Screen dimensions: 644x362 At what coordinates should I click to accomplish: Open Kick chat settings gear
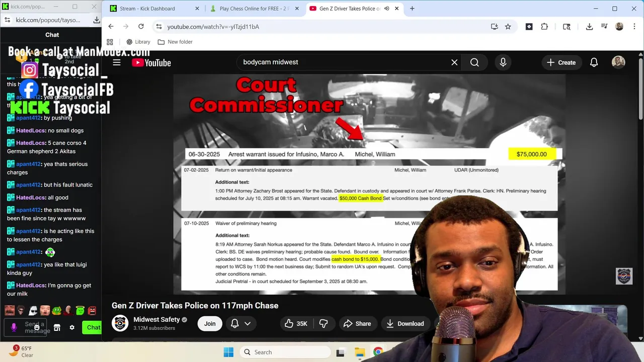(x=72, y=327)
